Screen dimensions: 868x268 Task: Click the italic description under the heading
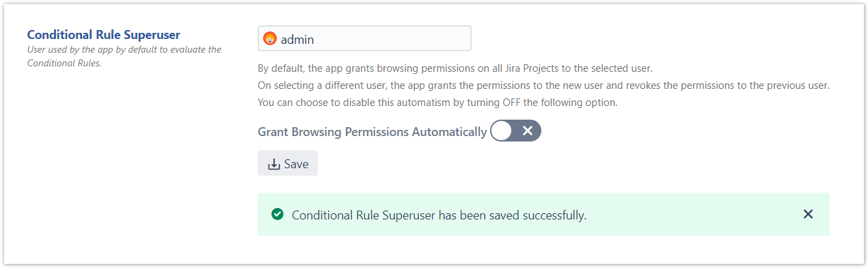pos(124,56)
